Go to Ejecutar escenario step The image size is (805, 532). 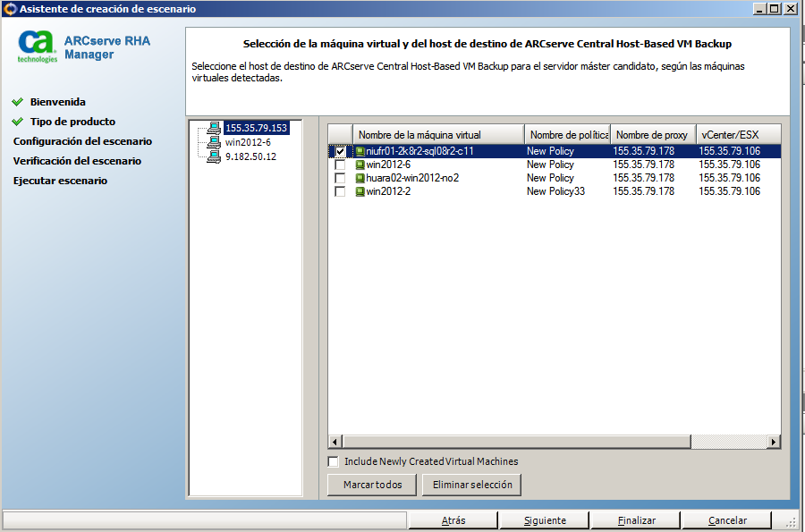pos(60,181)
